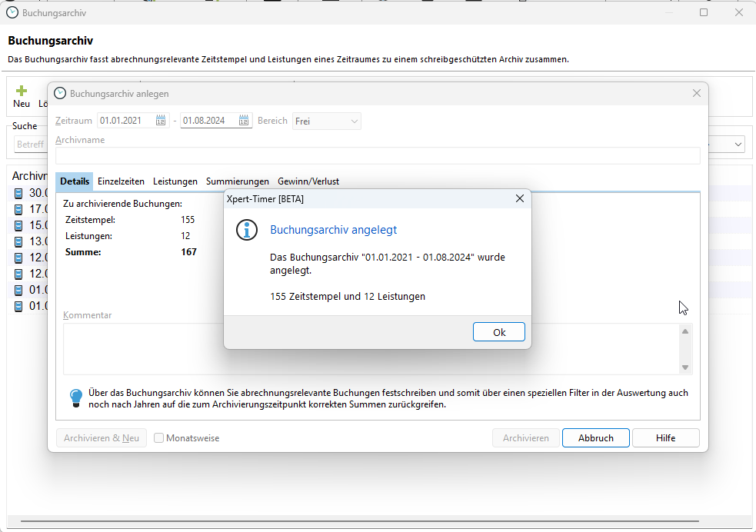Enable the Monatsweise checkbox
Image resolution: width=756 pixels, height=532 pixels.
159,438
